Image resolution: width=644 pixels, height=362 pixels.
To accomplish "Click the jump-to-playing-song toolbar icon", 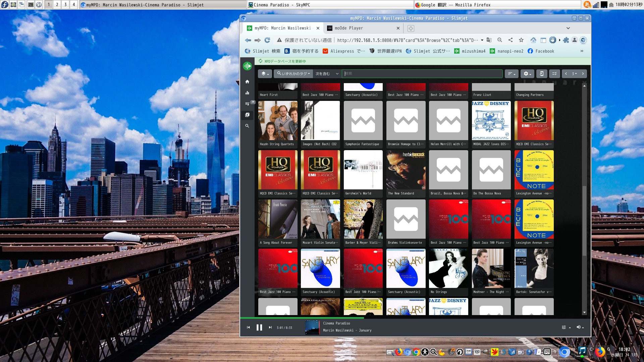I will (541, 74).
